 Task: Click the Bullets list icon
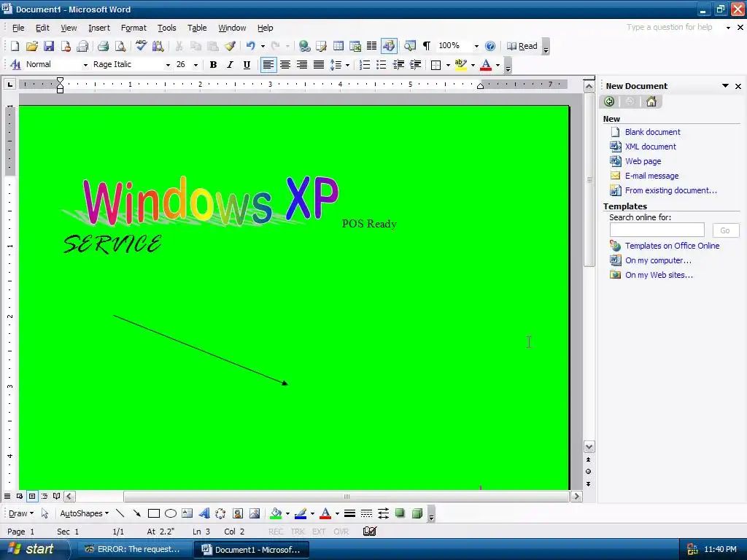click(381, 65)
